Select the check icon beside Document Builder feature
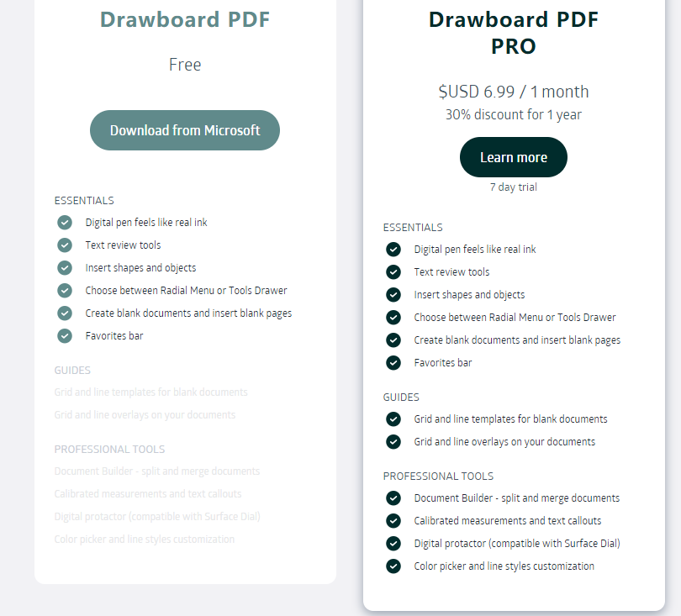The height and width of the screenshot is (616, 681). tap(393, 498)
